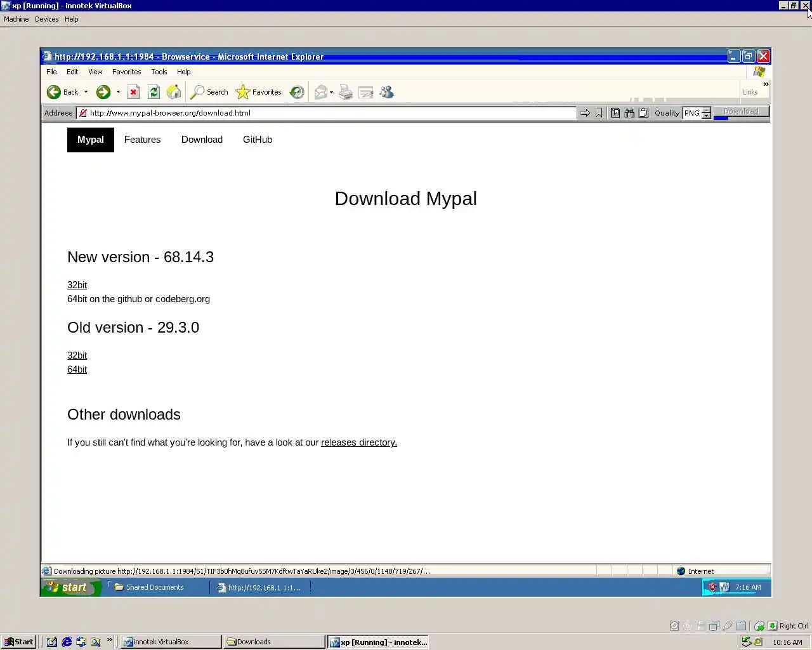Open the VirtualBox Devices menu
This screenshot has width=812, height=650.
[47, 19]
